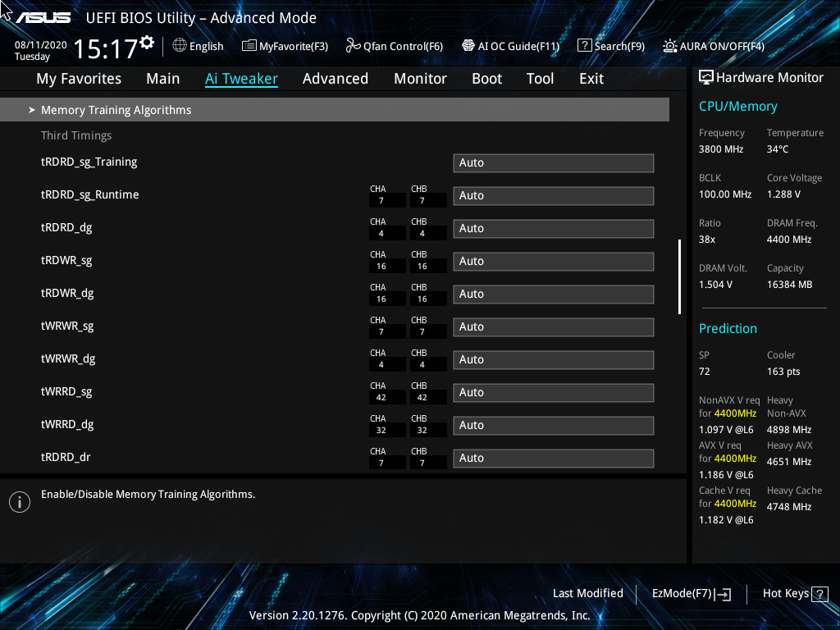Click the info icon in the help bar

pyautogui.click(x=20, y=501)
